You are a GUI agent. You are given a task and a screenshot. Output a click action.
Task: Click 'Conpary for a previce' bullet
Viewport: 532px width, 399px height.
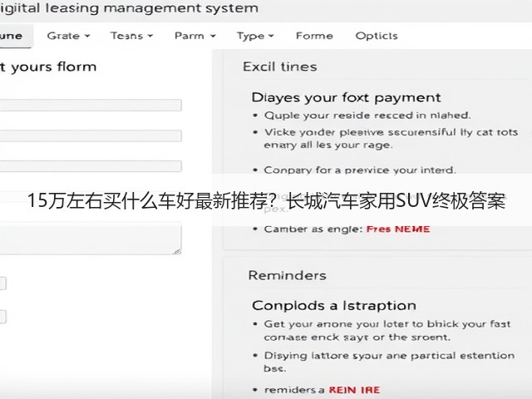click(360, 170)
